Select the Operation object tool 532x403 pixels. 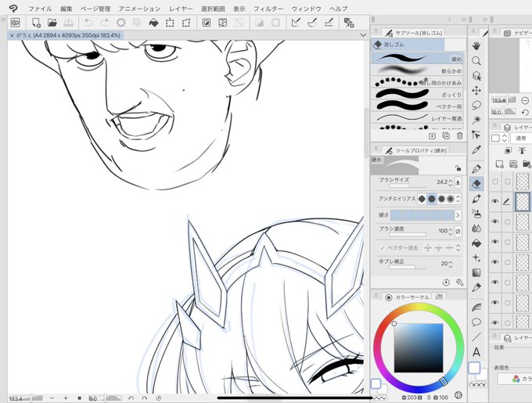[476, 76]
